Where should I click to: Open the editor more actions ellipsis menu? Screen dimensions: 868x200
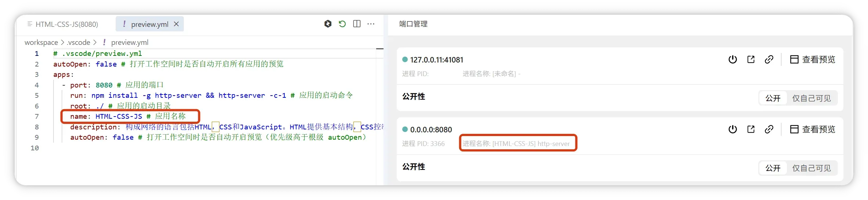point(371,24)
